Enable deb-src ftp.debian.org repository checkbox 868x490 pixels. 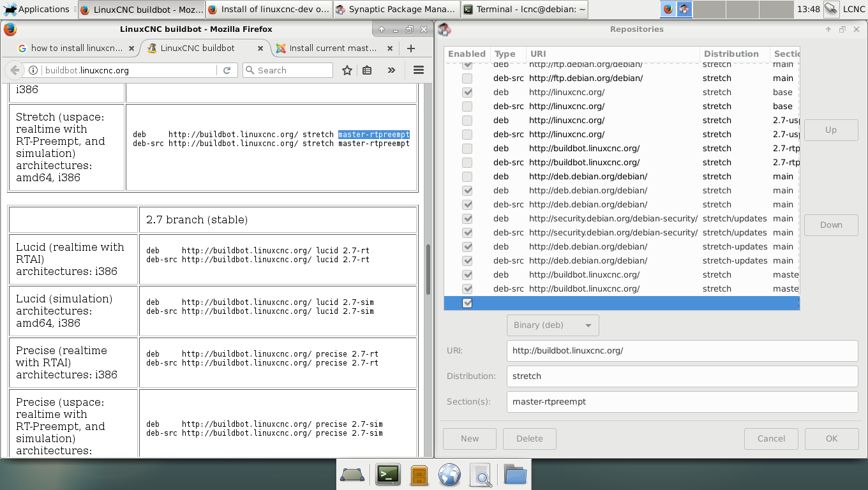[x=467, y=78]
